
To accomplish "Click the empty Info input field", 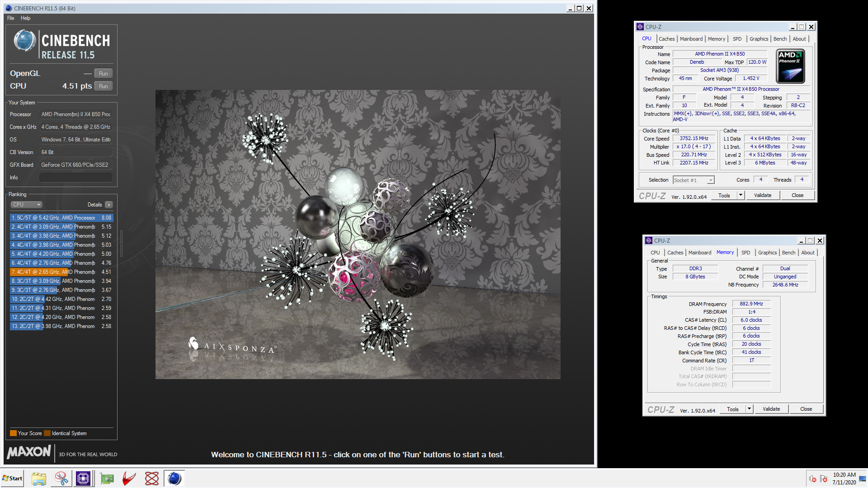I will click(x=75, y=178).
